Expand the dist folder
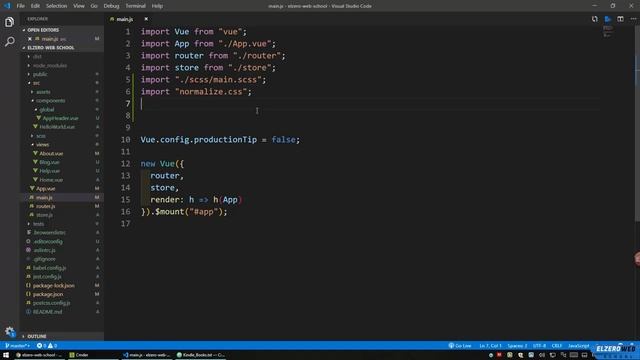Viewport: 640px width, 360px height. (x=37, y=56)
